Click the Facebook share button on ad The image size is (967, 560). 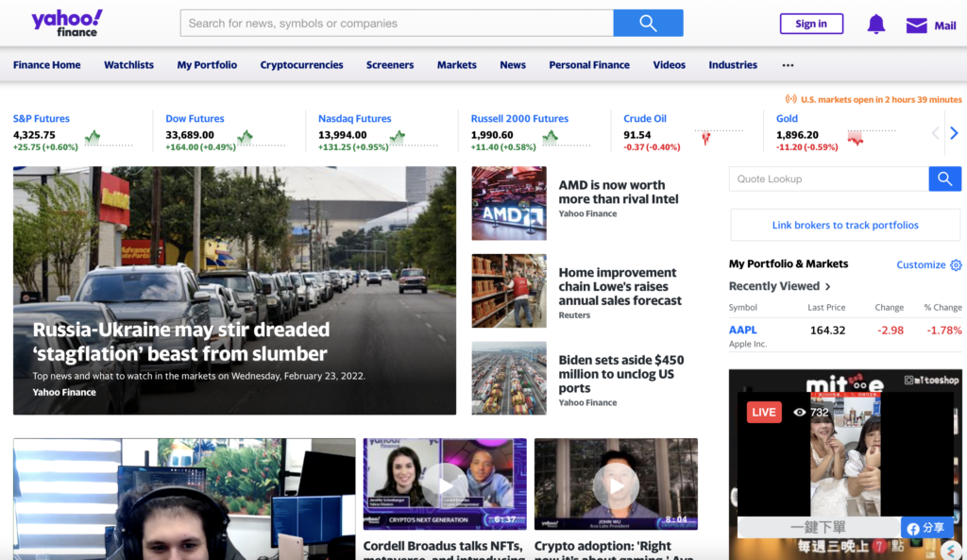coord(925,528)
